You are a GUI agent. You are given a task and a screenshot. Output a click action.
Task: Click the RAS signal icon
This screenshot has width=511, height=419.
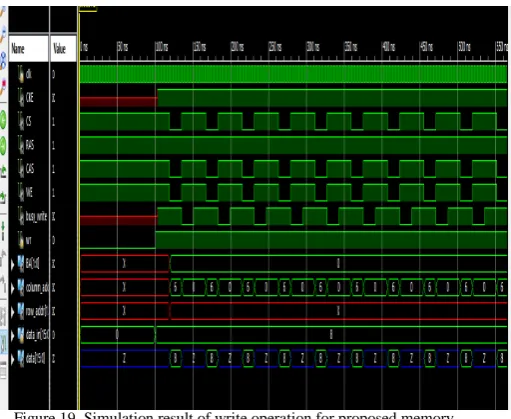[21, 145]
